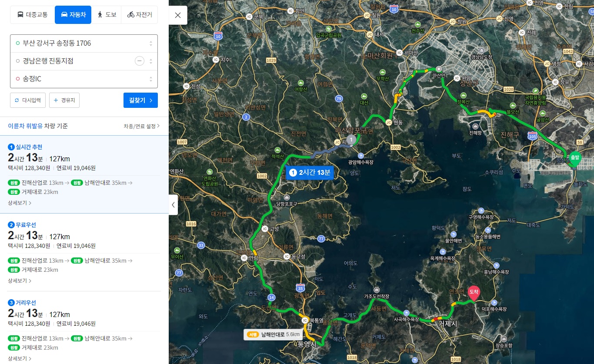Switch to 도보 walking tab
The image size is (594, 364).
tap(107, 15)
